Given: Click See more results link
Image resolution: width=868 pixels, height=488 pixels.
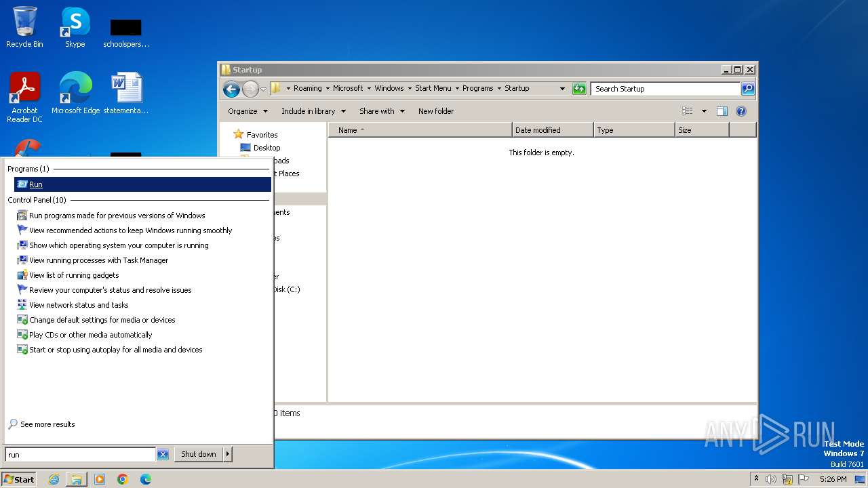Looking at the screenshot, I should pos(41,424).
